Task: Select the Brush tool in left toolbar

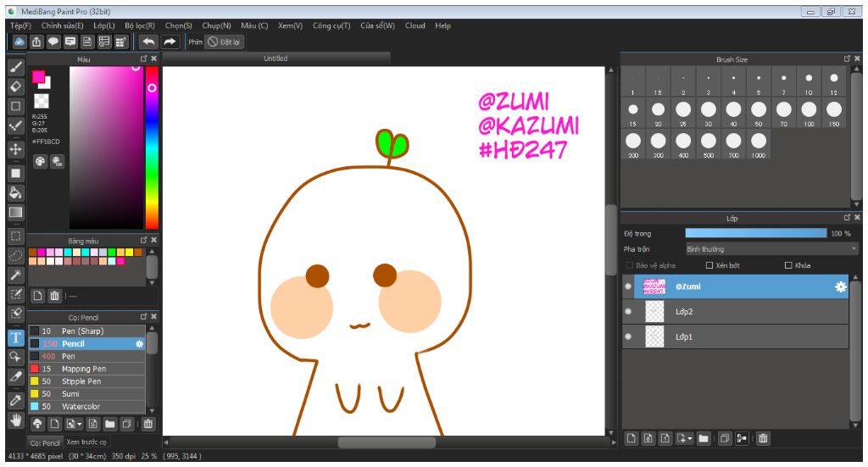Action: (15, 68)
